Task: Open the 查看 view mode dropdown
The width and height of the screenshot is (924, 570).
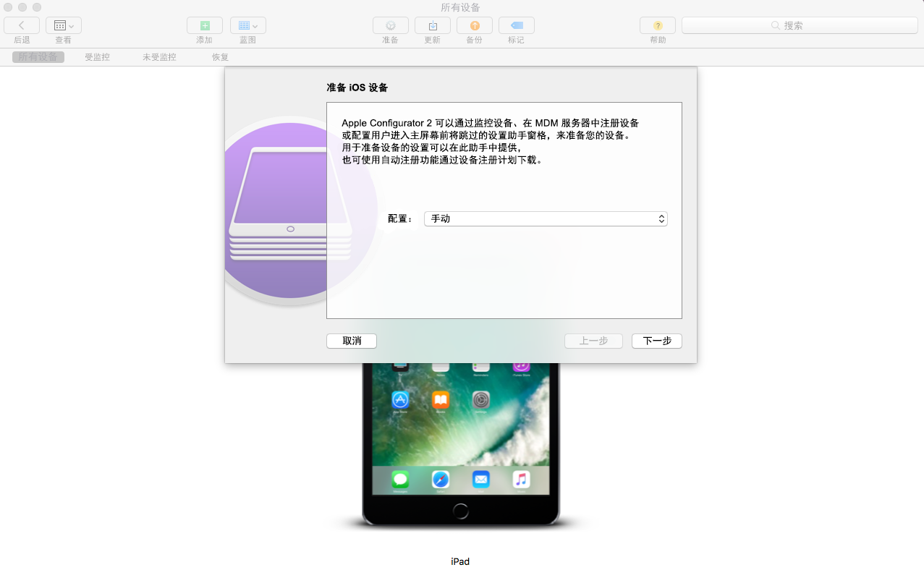Action: (x=64, y=25)
